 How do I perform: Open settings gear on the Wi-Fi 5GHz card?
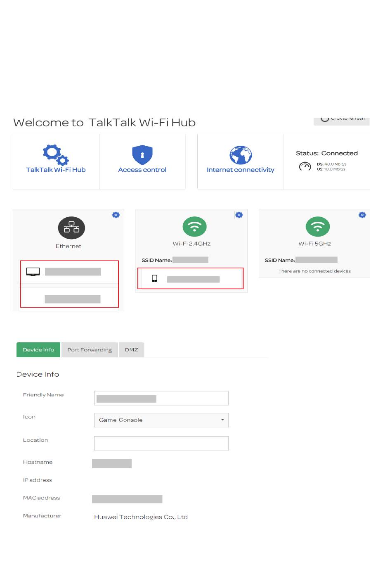(362, 215)
